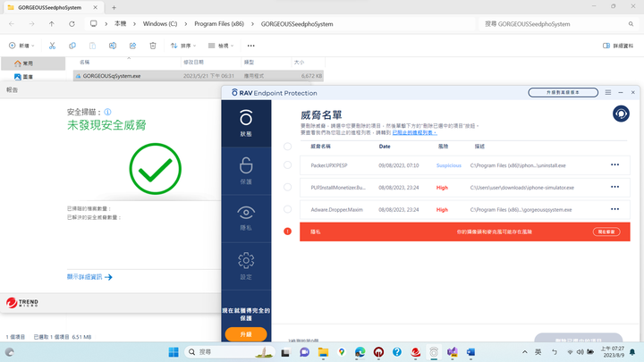This screenshot has width=644, height=362.
Task: Refresh the Explorer folder view
Action: pyautogui.click(x=72, y=24)
